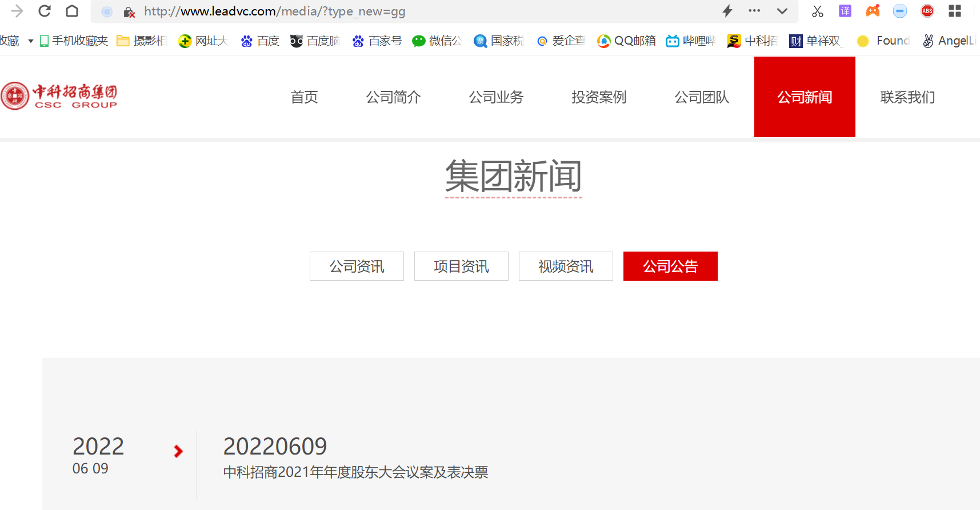Click the 2022 date label

[98, 447]
